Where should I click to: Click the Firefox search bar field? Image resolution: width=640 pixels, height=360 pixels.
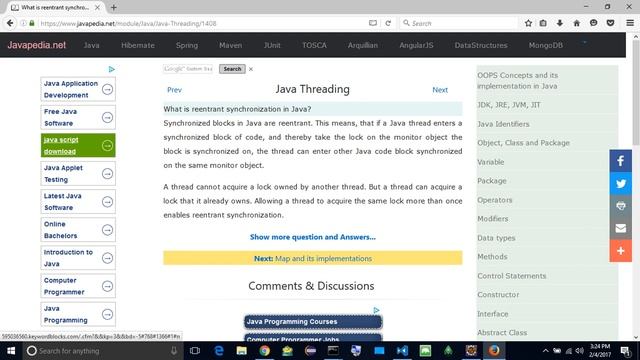point(458,23)
